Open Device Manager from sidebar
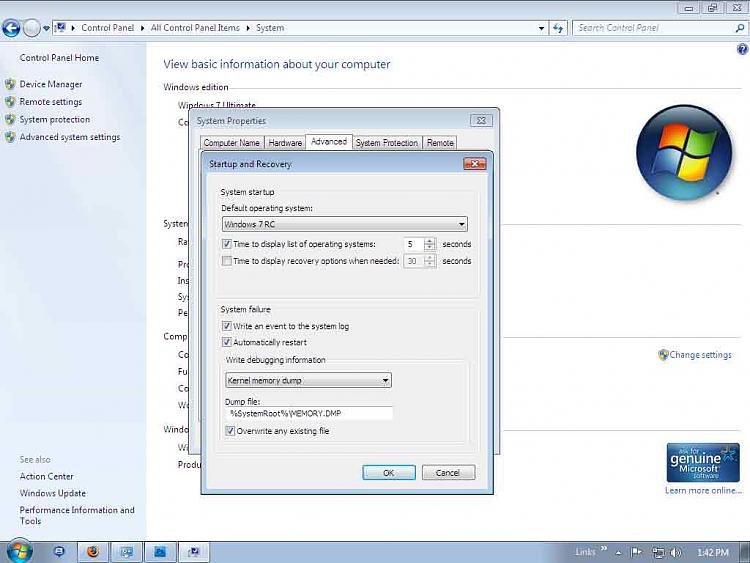Screen dimensions: 750x563 pos(51,84)
